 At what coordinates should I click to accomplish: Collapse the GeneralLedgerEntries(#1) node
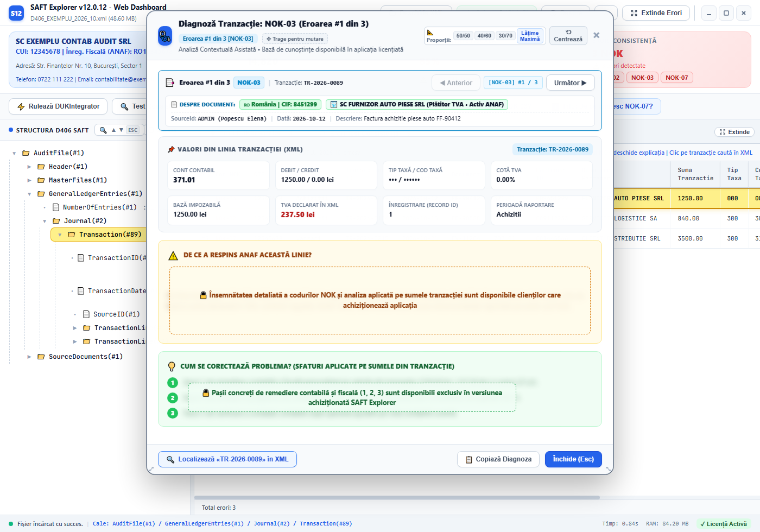(29, 194)
